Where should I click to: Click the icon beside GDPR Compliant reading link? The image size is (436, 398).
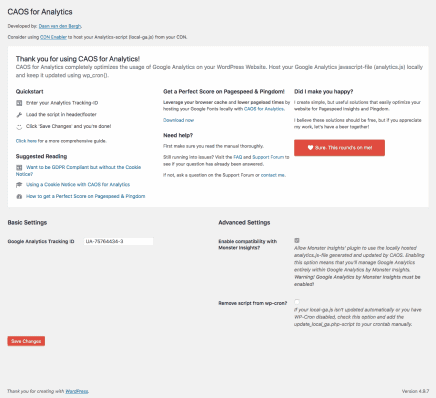[x=19, y=167]
